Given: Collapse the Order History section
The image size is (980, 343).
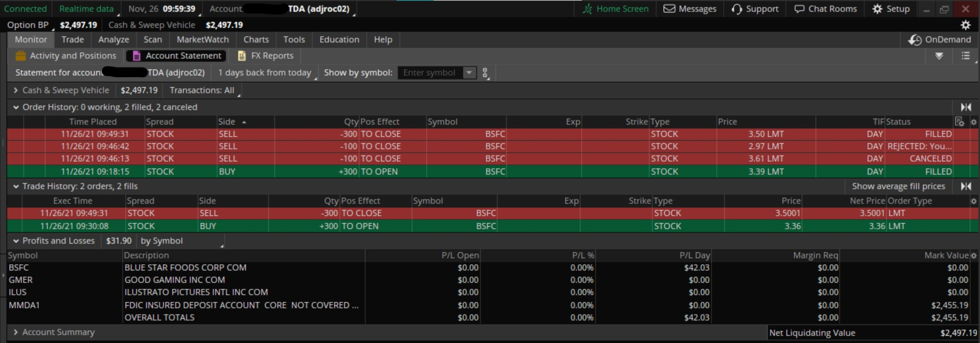Looking at the screenshot, I should [16, 108].
